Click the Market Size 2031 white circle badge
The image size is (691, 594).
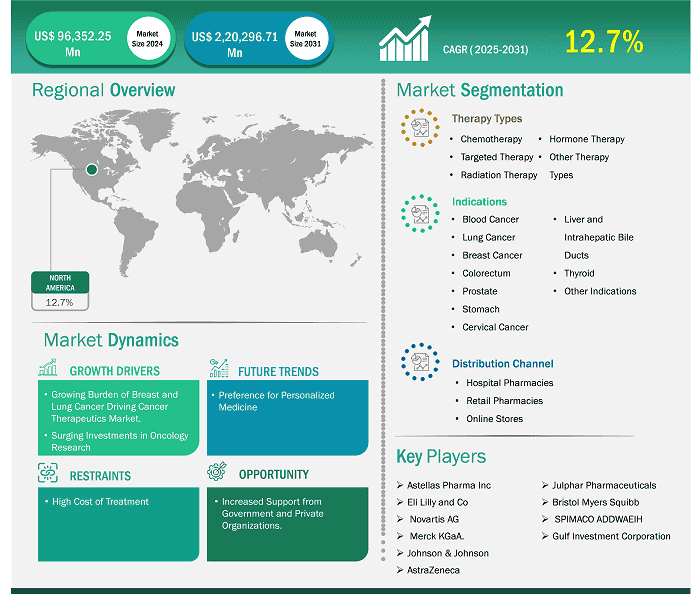tap(305, 39)
